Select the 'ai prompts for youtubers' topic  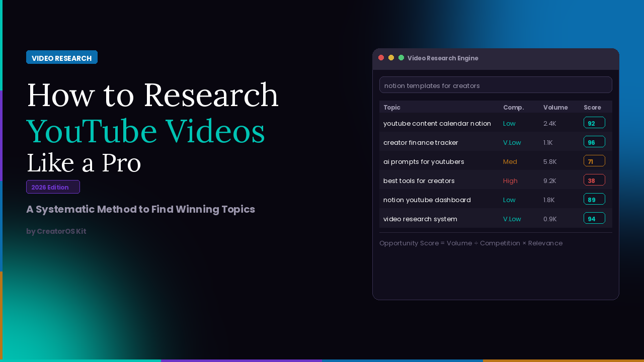pos(424,161)
